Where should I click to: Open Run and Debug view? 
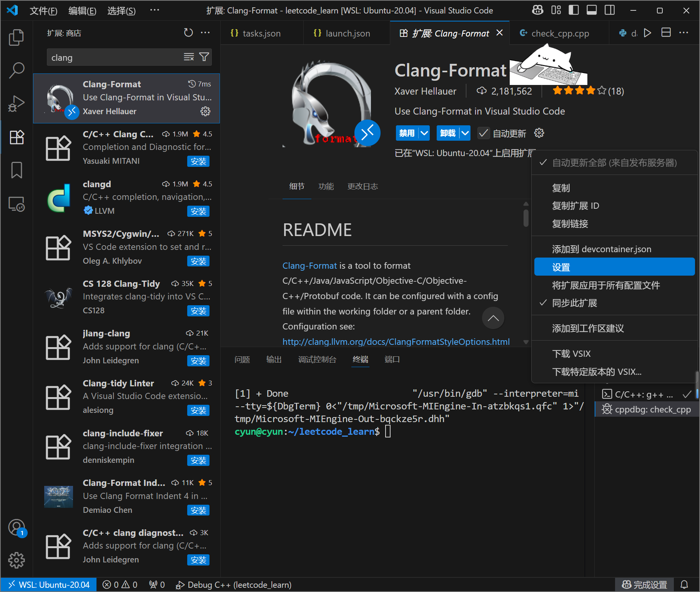[17, 104]
